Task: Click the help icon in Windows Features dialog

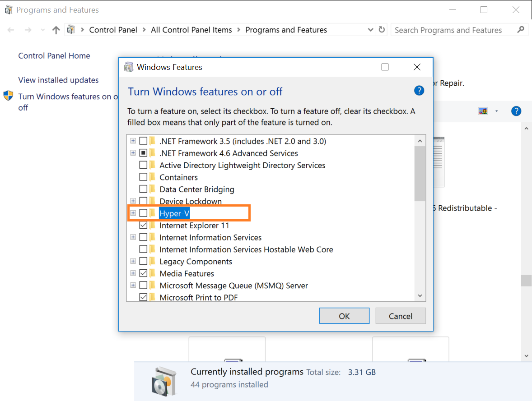Action: tap(419, 91)
